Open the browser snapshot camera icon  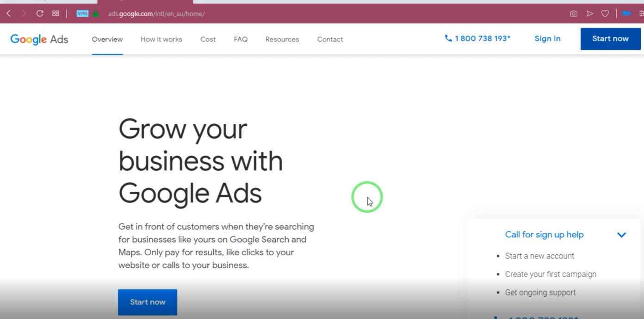(574, 14)
